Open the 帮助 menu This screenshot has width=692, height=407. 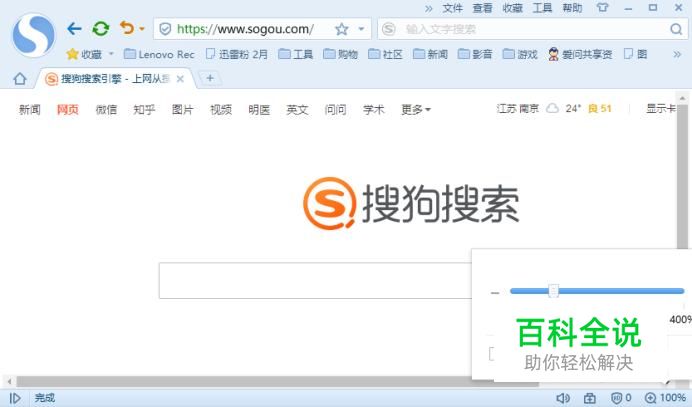572,8
